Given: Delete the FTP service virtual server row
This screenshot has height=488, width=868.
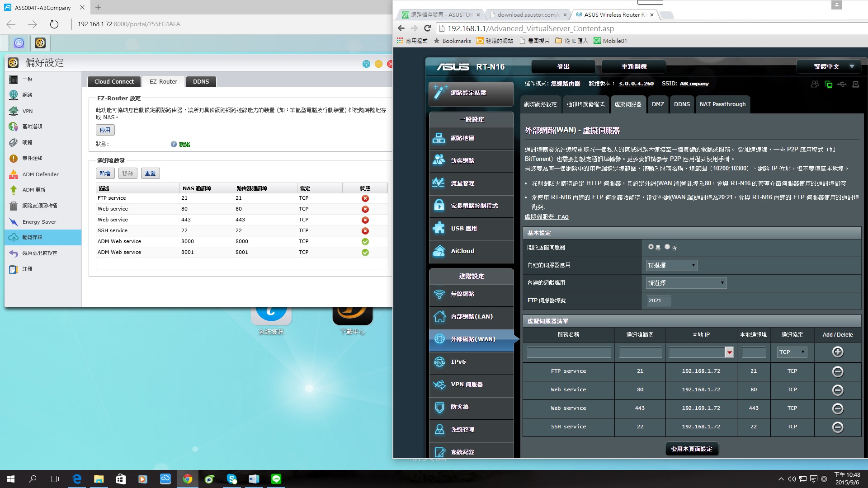Looking at the screenshot, I should [837, 371].
